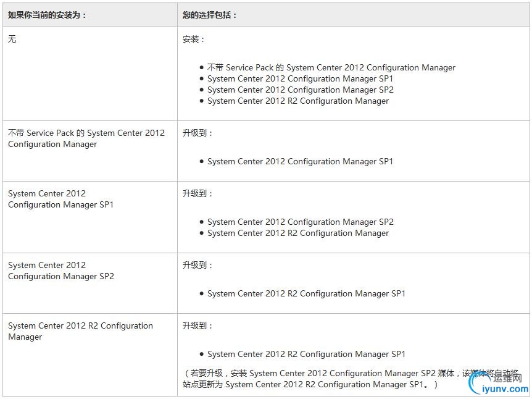Choose SP2 upgrade bullet in SP1 row

pyautogui.click(x=300, y=222)
